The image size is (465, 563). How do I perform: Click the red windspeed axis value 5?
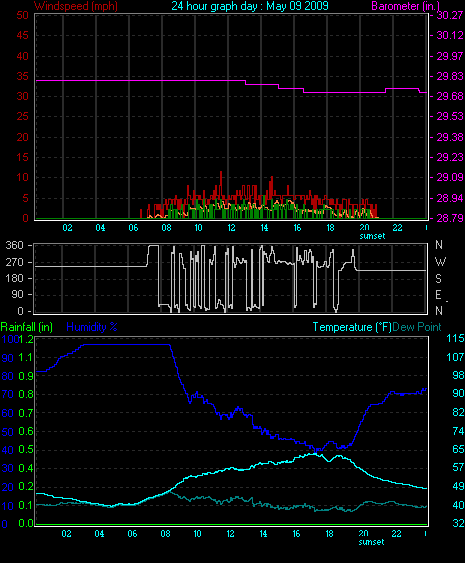coord(25,198)
